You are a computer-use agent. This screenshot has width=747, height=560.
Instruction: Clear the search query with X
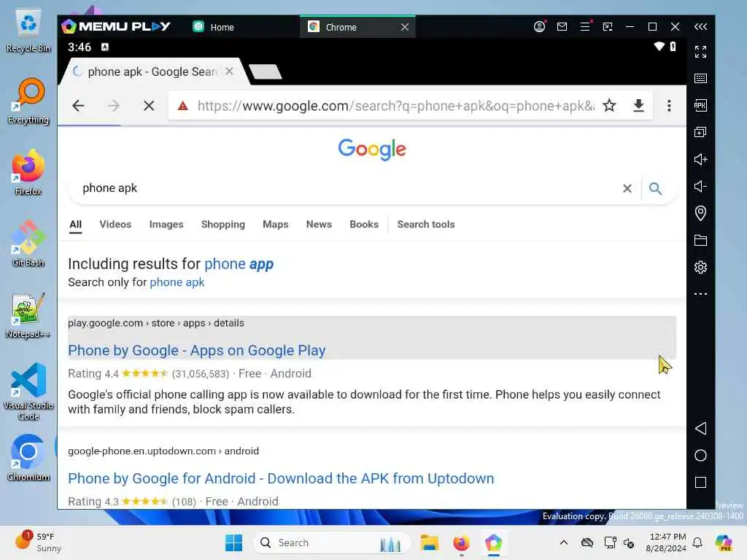tap(627, 189)
